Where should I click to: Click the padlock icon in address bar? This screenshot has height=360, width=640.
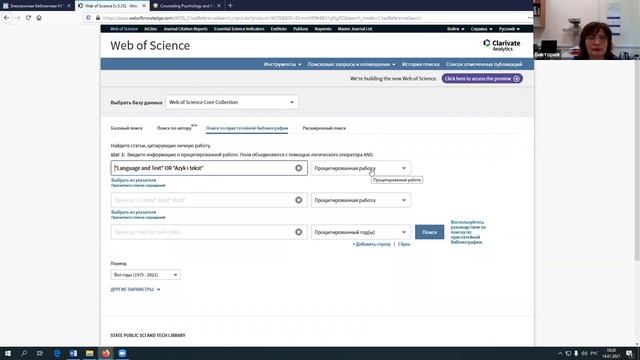[x=98, y=18]
